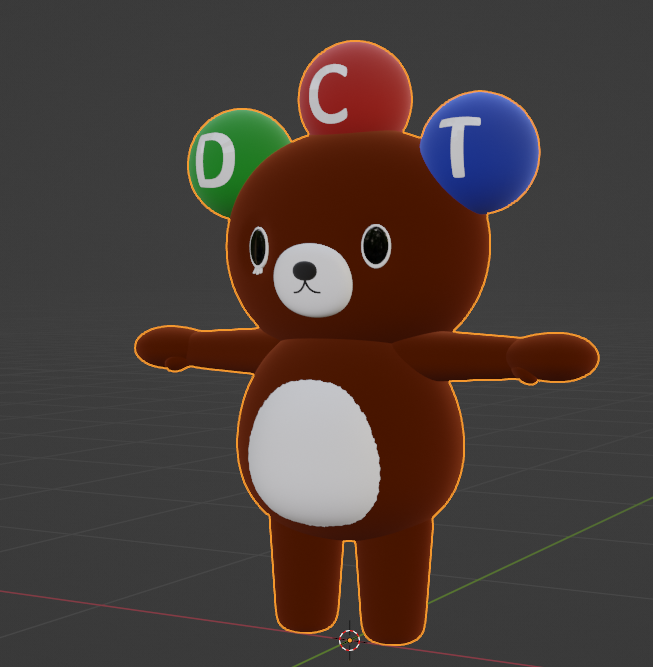Click the white belly patch
The height and width of the screenshot is (667, 653).
coord(313,452)
